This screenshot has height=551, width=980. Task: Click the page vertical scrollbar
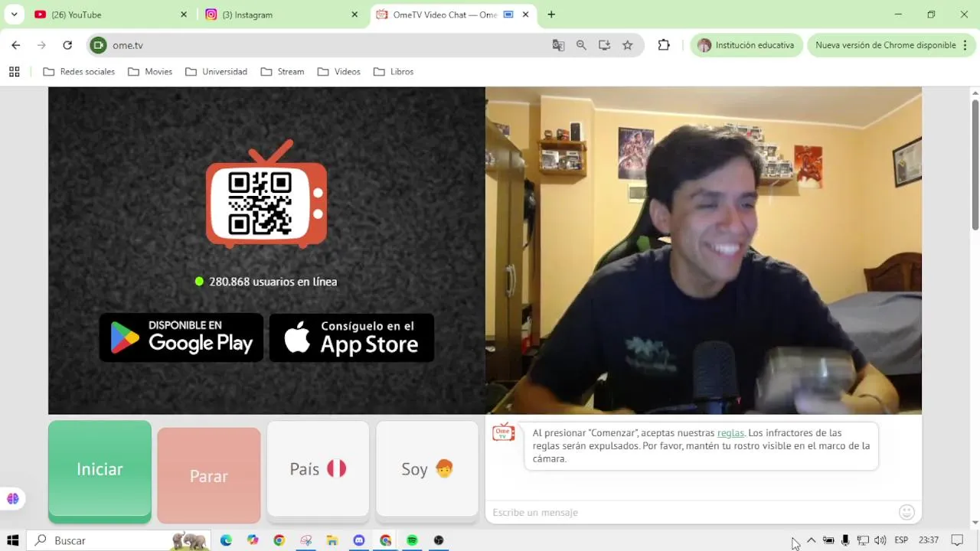click(x=975, y=164)
